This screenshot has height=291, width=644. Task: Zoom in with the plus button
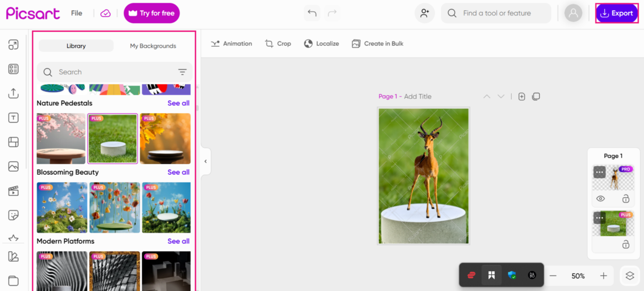[604, 276]
